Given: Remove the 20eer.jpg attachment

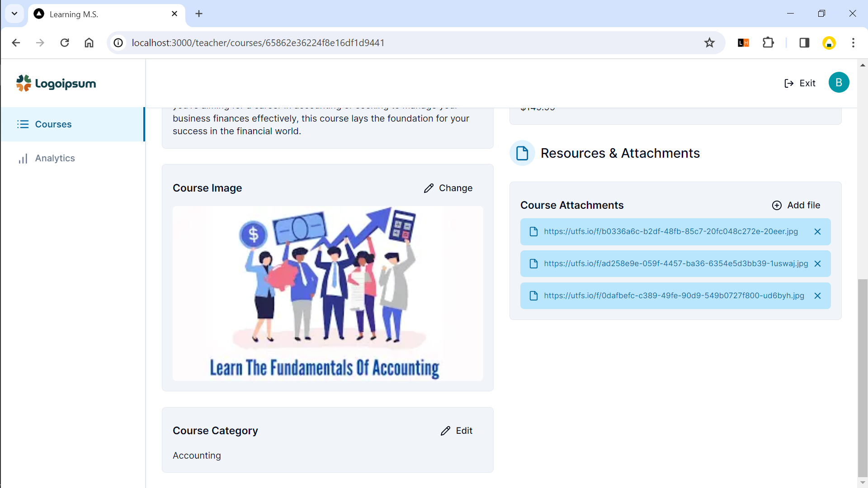Looking at the screenshot, I should 817,232.
